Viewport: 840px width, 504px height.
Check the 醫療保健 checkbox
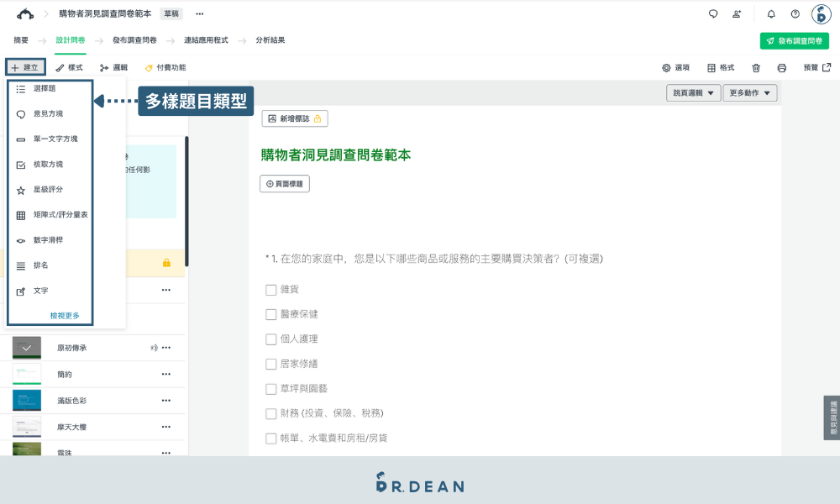271,314
